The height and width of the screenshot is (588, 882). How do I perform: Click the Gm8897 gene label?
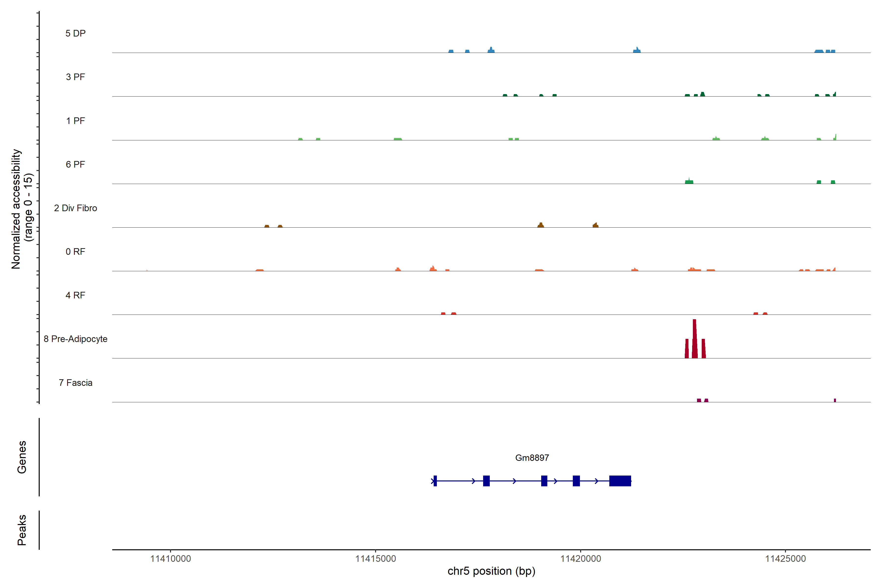click(532, 457)
